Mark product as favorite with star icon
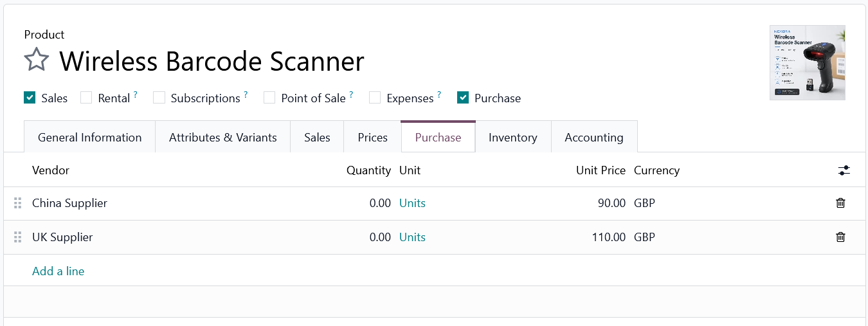The height and width of the screenshot is (326, 868). pyautogui.click(x=37, y=60)
